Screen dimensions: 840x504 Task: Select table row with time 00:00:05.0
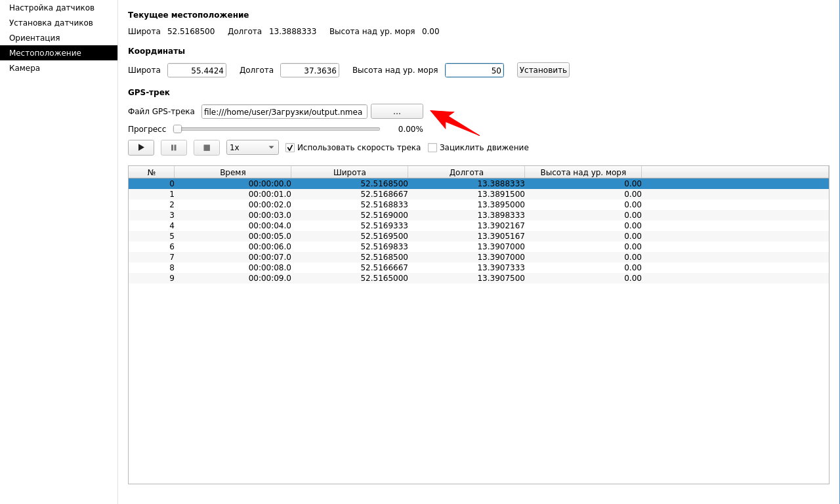click(478, 236)
